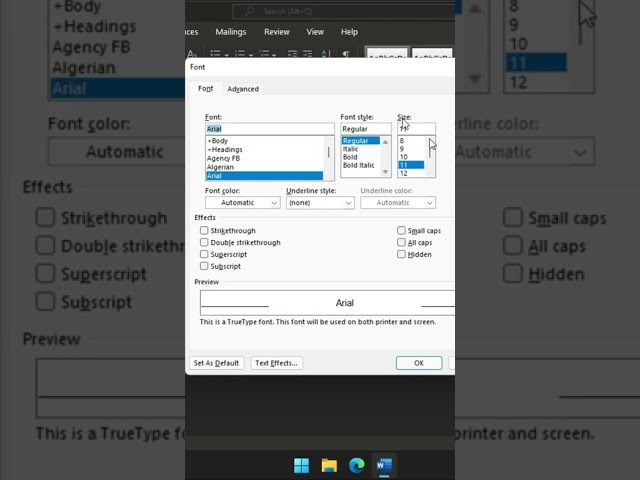Toggle numbered list in the ribbon
640x480 pixels.
tap(240, 54)
